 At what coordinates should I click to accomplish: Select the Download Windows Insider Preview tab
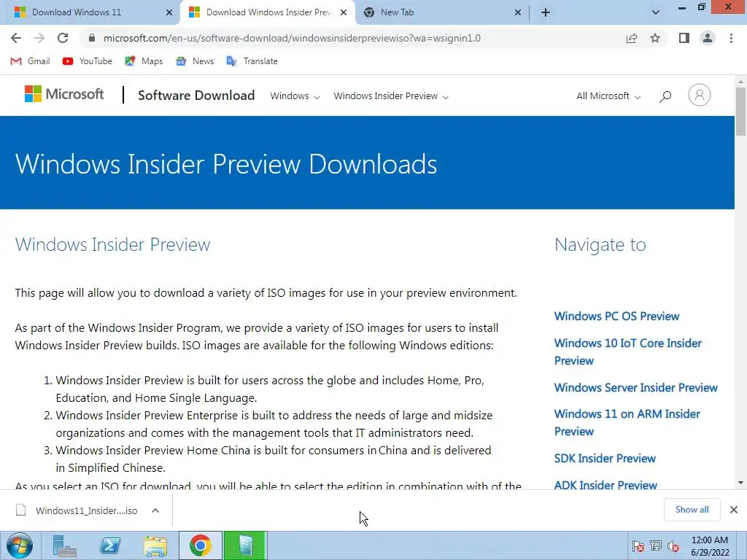(267, 12)
